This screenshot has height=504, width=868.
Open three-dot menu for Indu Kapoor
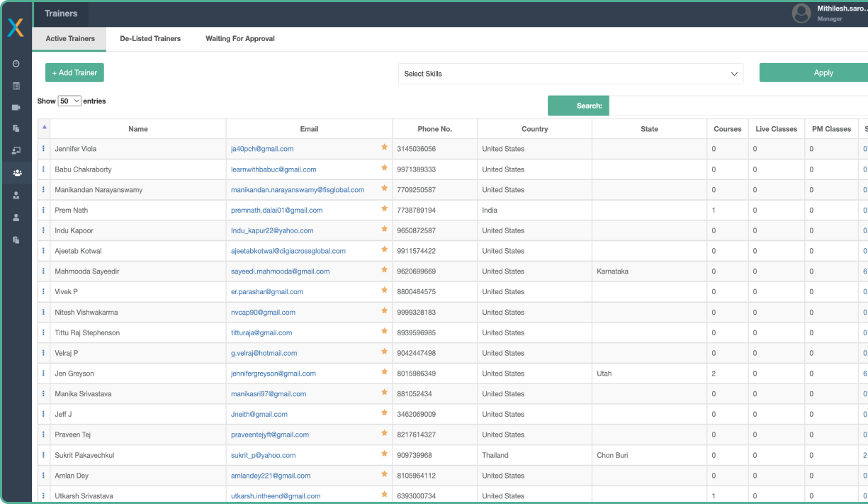point(43,230)
